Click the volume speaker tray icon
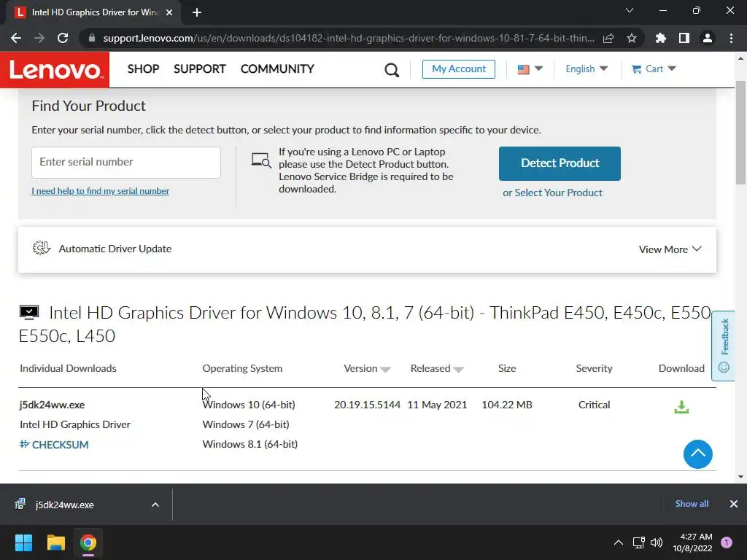 pos(657,542)
